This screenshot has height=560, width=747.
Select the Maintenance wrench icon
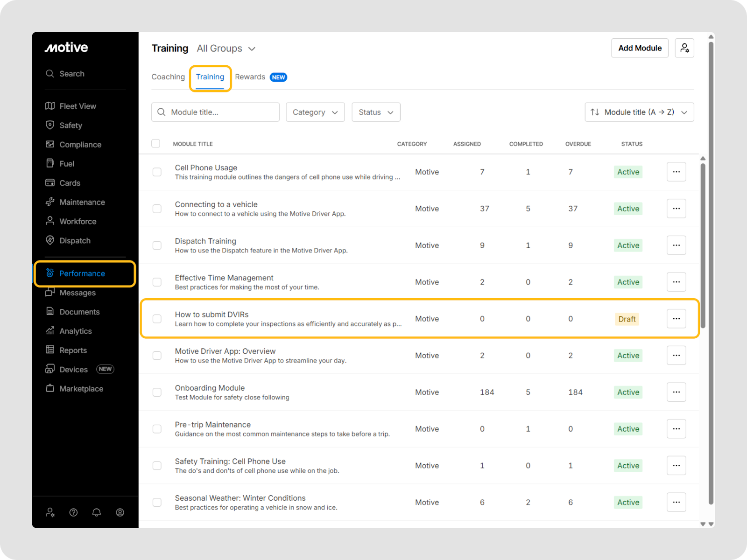[50, 202]
